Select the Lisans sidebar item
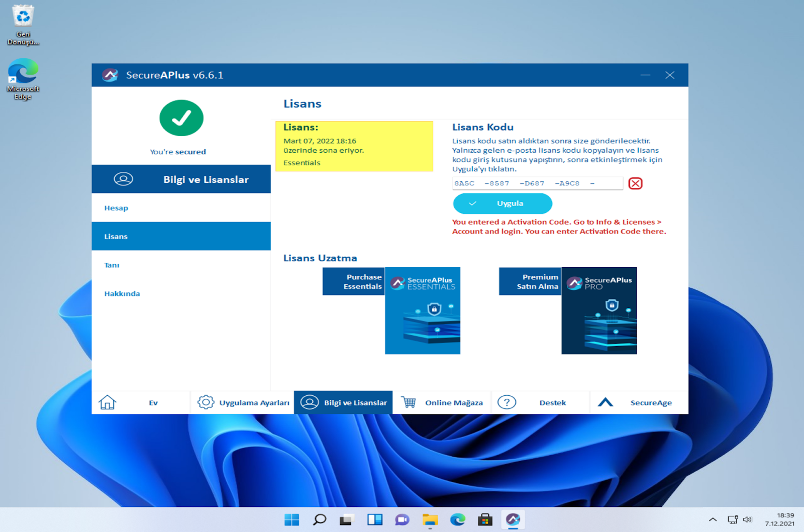This screenshot has width=804, height=532. (x=181, y=236)
